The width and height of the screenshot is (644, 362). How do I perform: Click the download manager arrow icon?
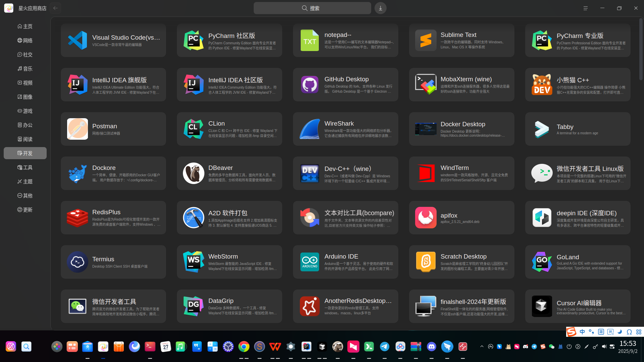point(381,8)
